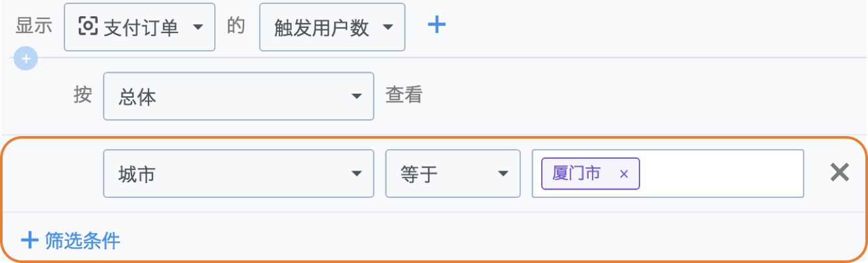Click the caret arrow in the 总体 box
The image size is (868, 263).
356,97
